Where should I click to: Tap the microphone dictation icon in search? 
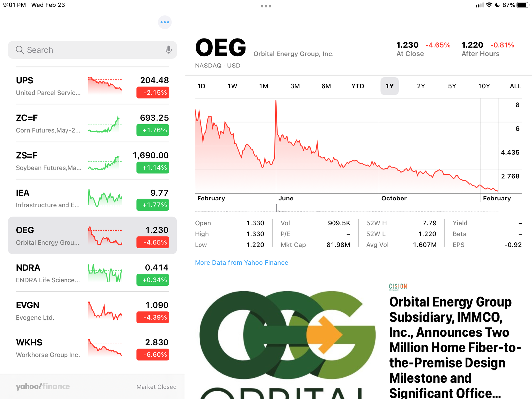pyautogui.click(x=169, y=50)
